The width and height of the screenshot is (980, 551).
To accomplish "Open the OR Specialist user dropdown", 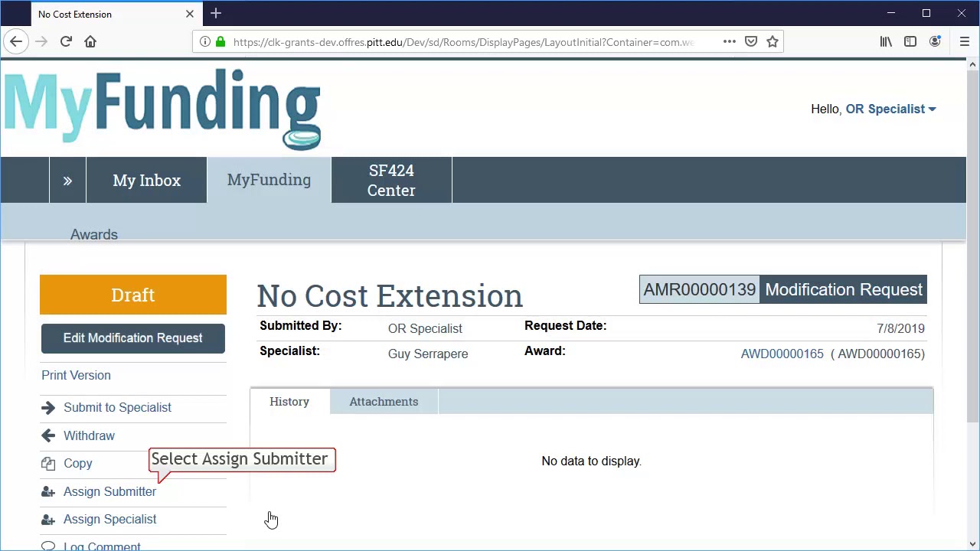I will (x=890, y=109).
